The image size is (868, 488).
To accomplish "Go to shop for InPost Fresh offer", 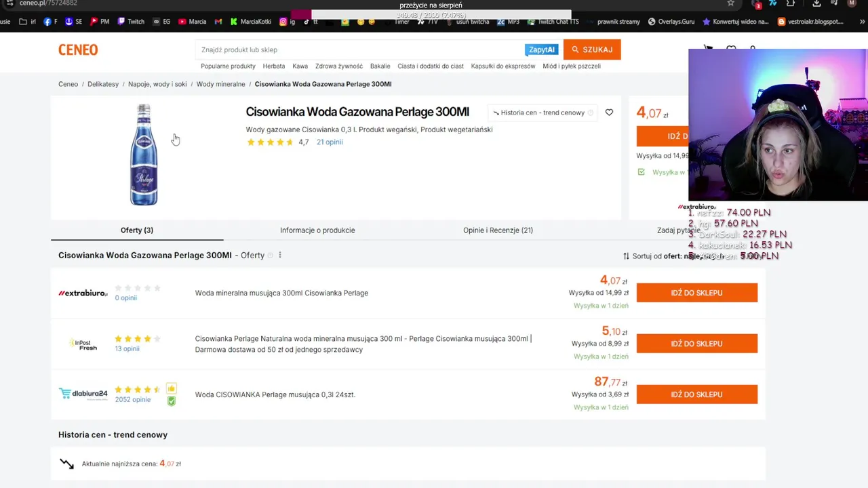I will 696,344.
